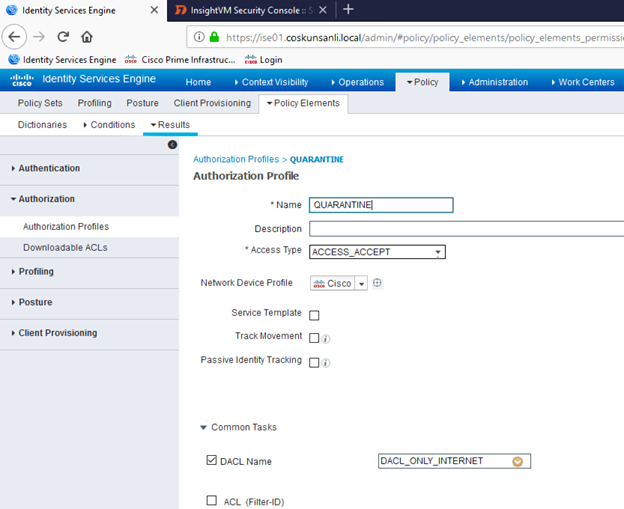Close the InsightVM Security Console tab
Viewport: 624px width, 509px height.
coord(323,10)
